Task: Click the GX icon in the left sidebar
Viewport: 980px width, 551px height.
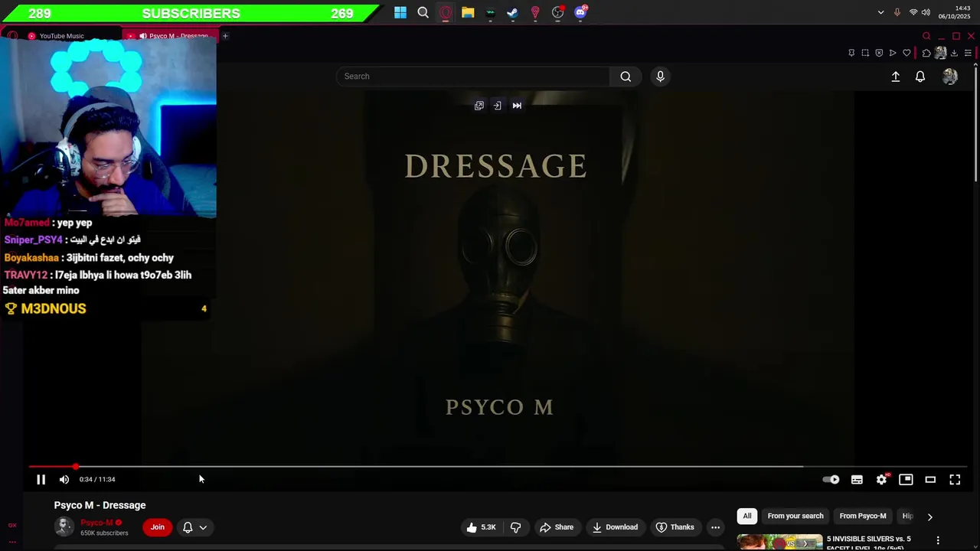Action: [12, 525]
